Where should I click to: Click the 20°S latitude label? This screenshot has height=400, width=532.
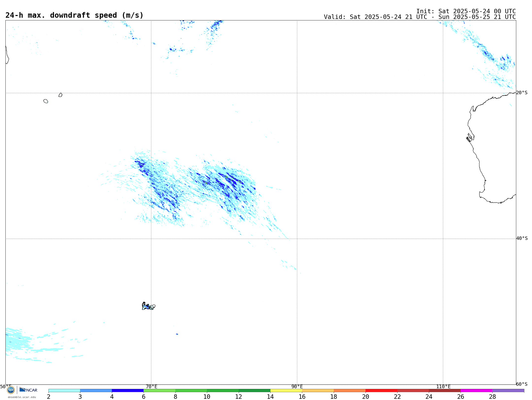(522, 93)
